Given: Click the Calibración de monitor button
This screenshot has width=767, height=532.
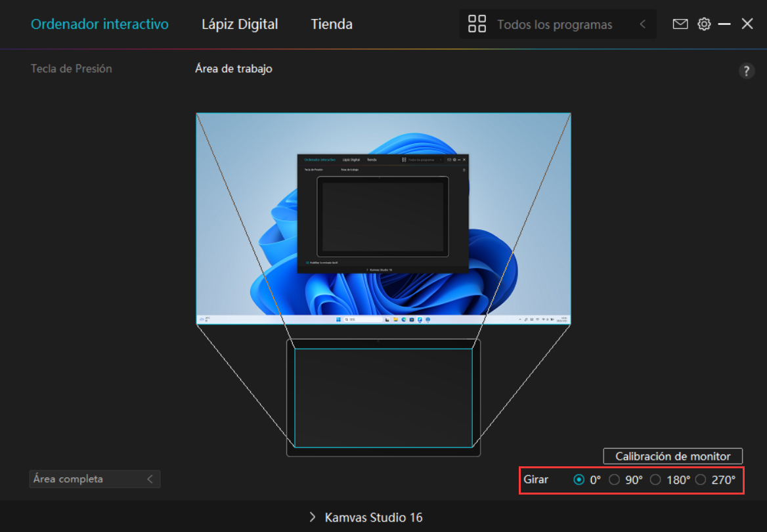Looking at the screenshot, I should coord(672,456).
